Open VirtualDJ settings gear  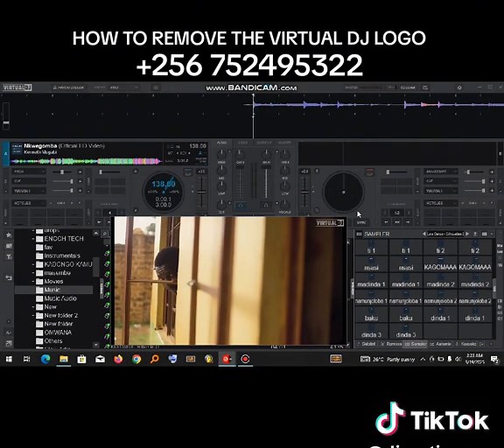coord(459,87)
